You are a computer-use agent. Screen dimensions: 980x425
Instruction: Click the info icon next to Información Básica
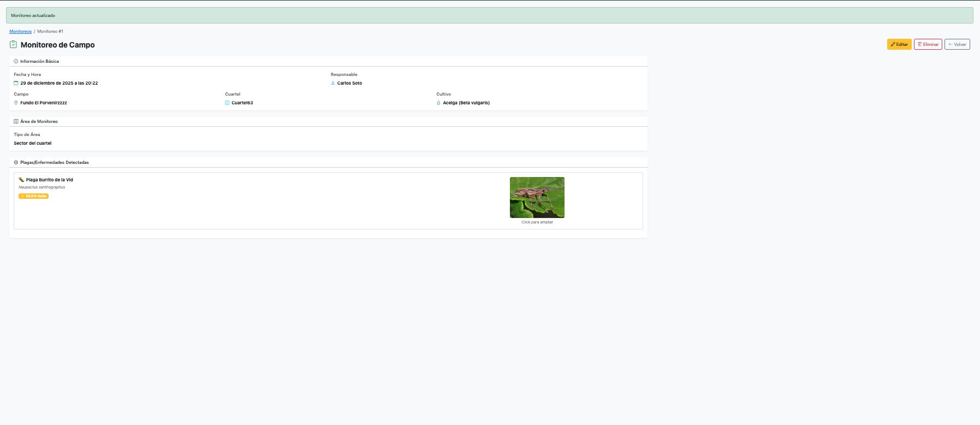tap(16, 61)
